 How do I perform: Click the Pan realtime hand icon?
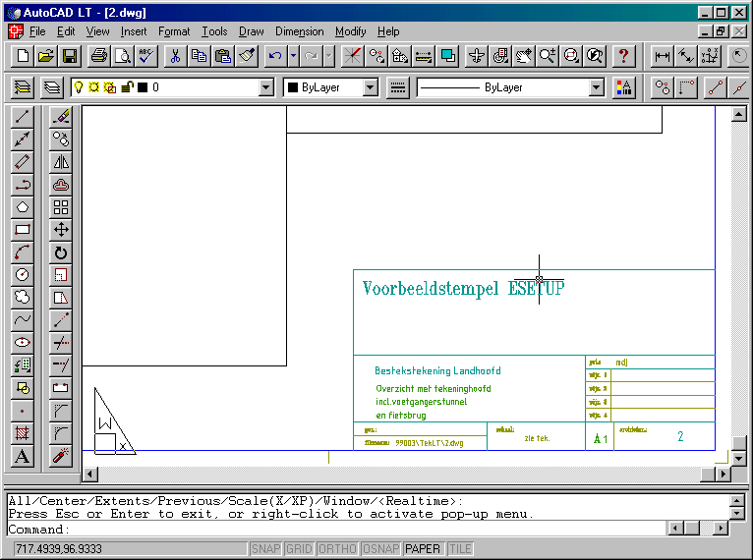tap(523, 56)
